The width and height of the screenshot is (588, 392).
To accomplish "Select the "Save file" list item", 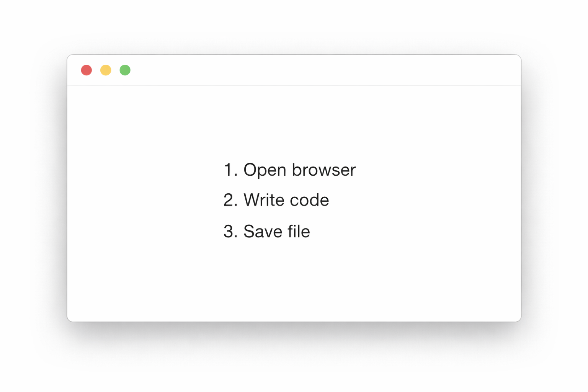I will coord(276,232).
